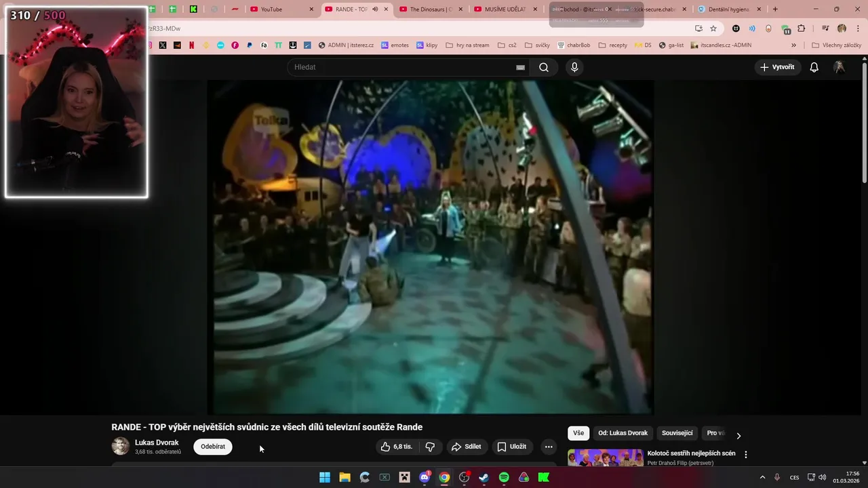Image resolution: width=868 pixels, height=488 pixels.
Task: Open Lukas Dvorak channel avatar
Action: pos(120,446)
